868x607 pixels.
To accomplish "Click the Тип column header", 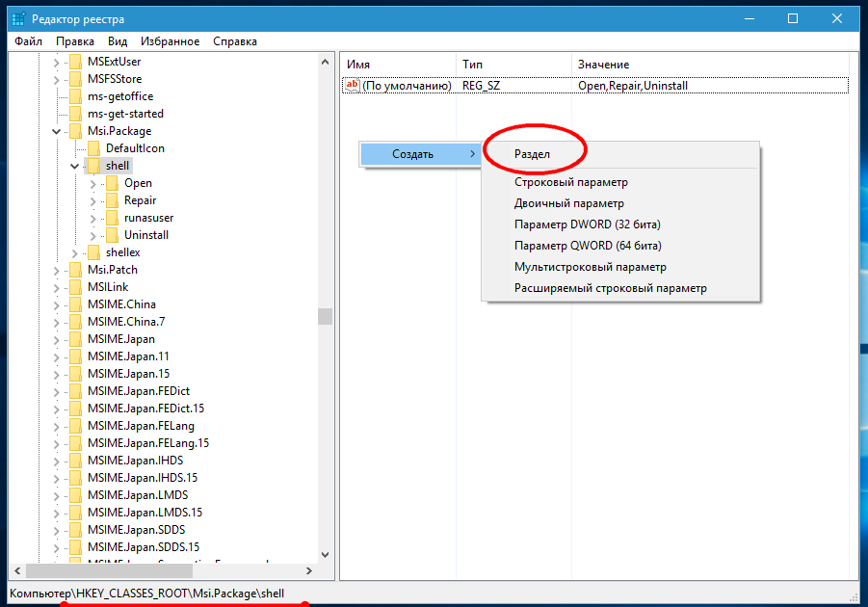I will tap(513, 65).
